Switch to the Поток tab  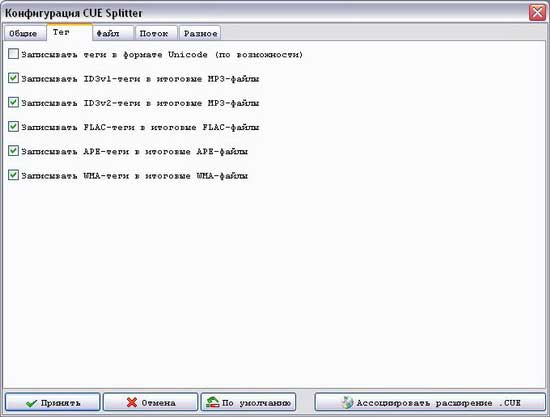pyautogui.click(x=156, y=33)
